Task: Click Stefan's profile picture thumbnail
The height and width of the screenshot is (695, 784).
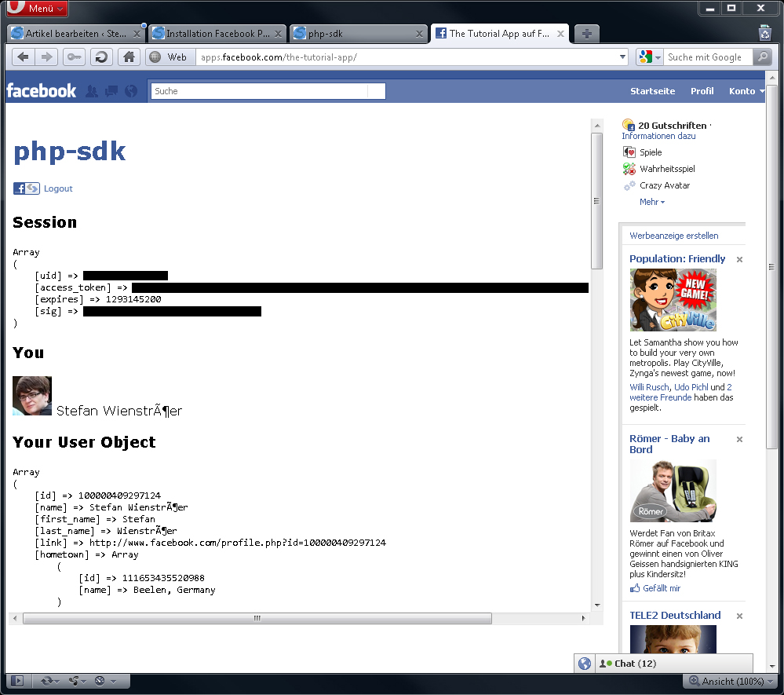Action: pos(32,396)
